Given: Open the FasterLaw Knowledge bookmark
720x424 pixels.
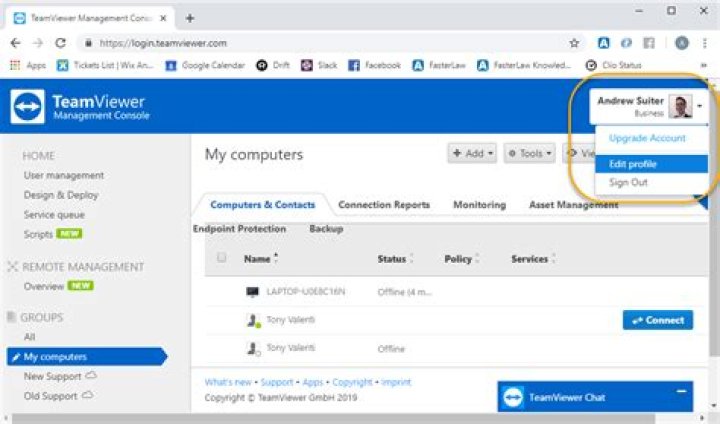Looking at the screenshot, I should pos(524,65).
